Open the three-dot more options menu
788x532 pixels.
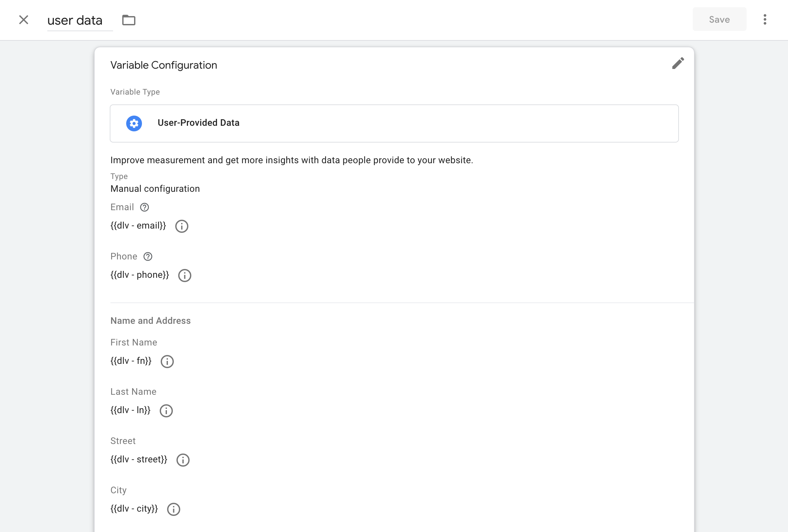click(x=765, y=19)
